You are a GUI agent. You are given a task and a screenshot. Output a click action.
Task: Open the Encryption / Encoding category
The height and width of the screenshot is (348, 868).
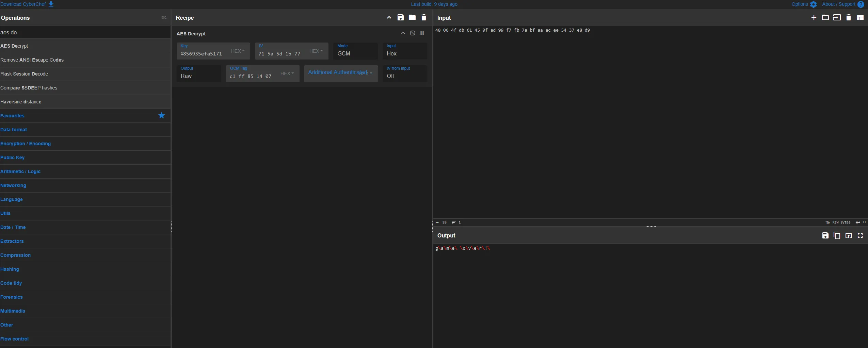(85, 144)
